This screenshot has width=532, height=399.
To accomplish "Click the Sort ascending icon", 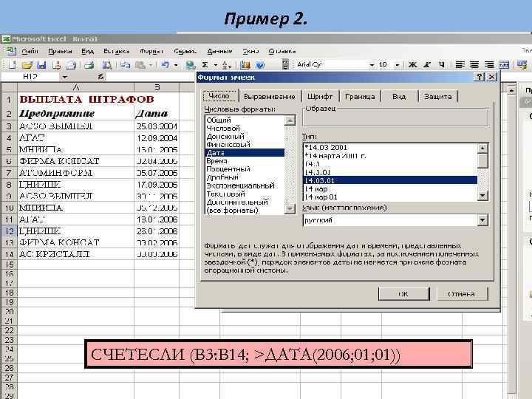I will pyautogui.click(x=226, y=64).
